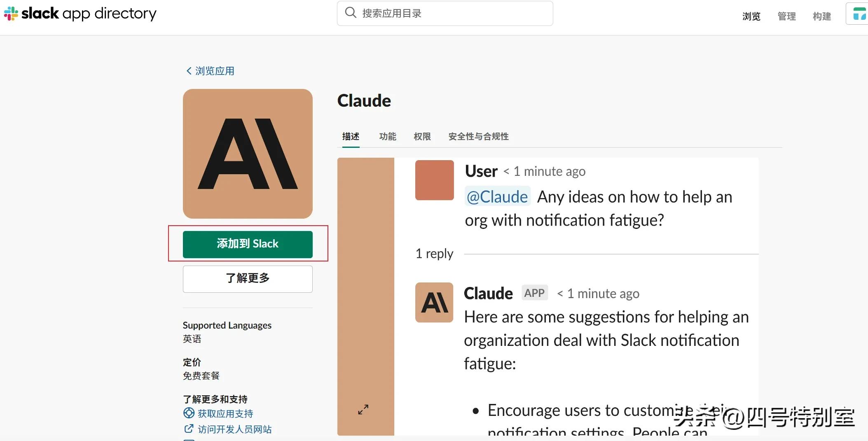Click the 了解更多 button
868x441 pixels.
pyautogui.click(x=247, y=278)
